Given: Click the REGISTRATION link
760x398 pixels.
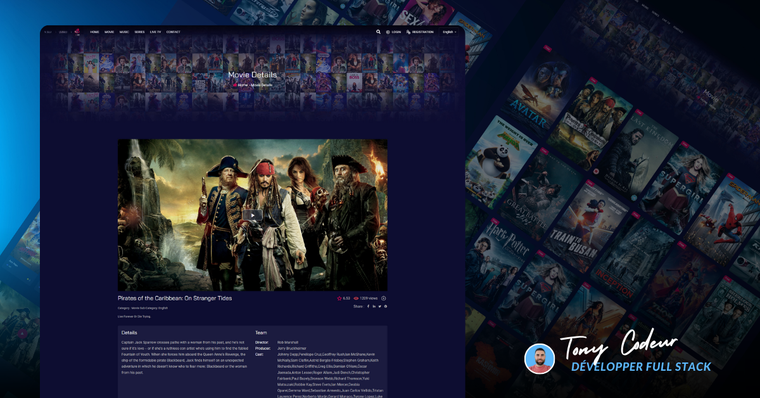Looking at the screenshot, I should point(420,32).
